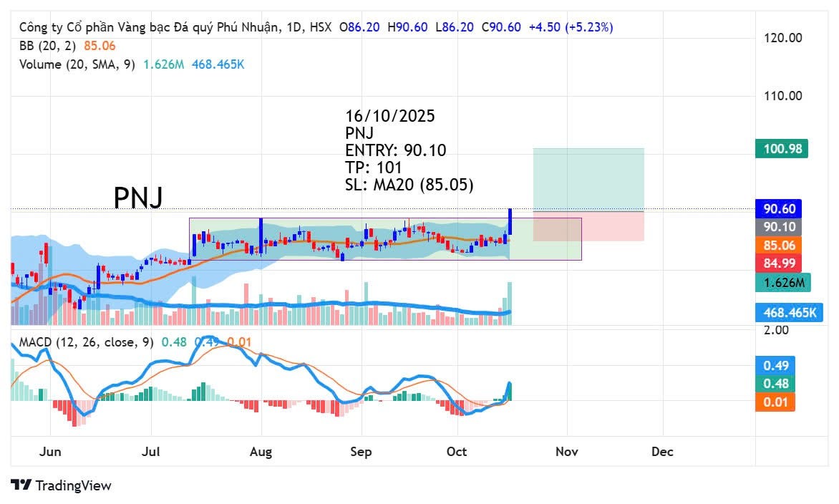Select the Volume (20, SMA, 9) indicator legend

[77, 64]
